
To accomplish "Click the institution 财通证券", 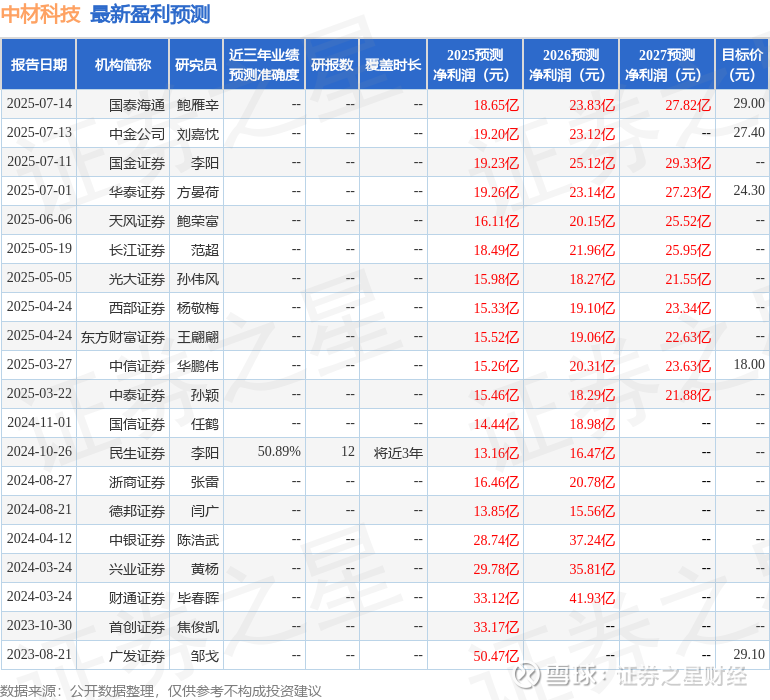I will tap(137, 597).
